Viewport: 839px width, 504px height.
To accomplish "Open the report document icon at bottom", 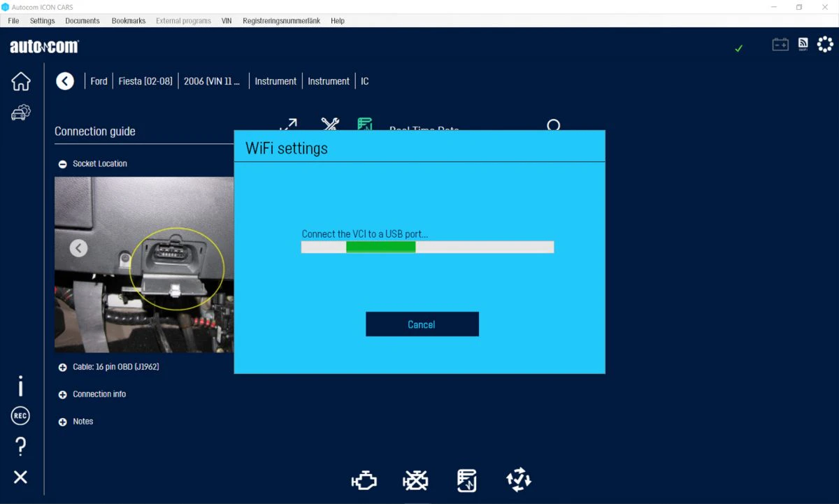I will tap(467, 480).
